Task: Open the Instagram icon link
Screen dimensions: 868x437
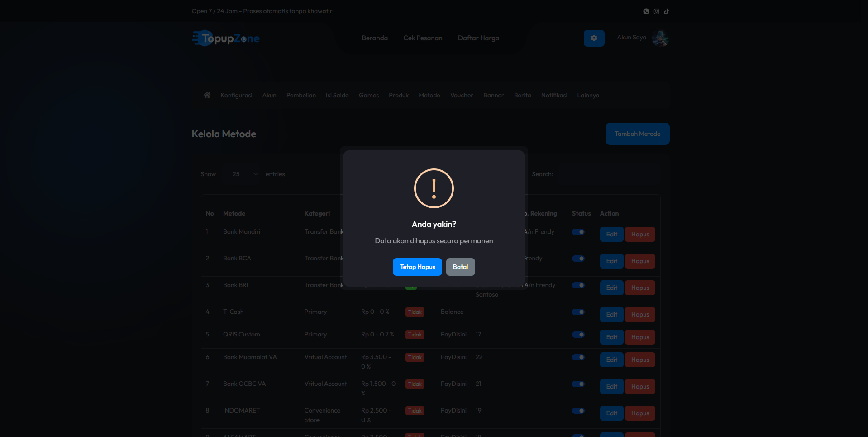Action: 656,11
